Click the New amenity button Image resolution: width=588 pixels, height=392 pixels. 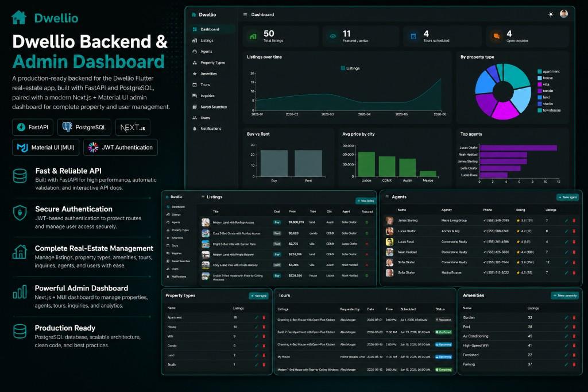click(566, 295)
